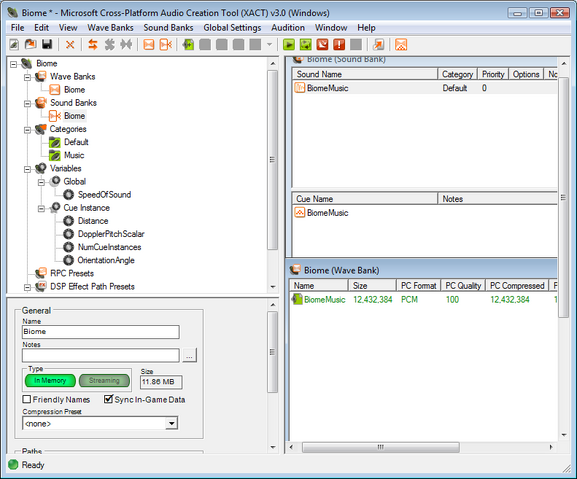
Task: Open the Global Settings menu
Action: click(x=232, y=28)
